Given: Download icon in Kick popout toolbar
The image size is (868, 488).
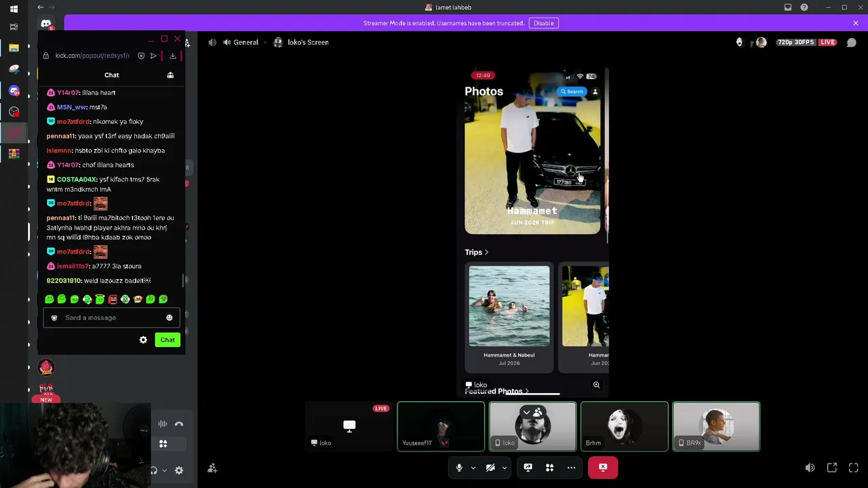Looking at the screenshot, I should click(173, 56).
